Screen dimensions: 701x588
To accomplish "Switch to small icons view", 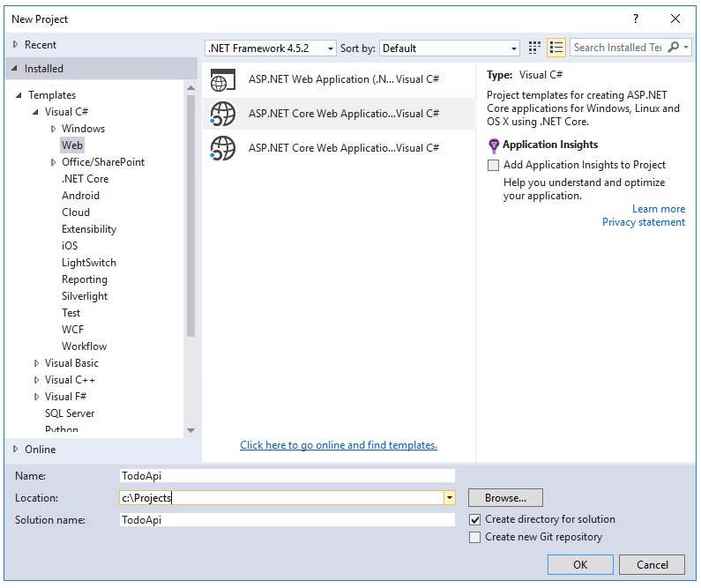I will tap(534, 48).
